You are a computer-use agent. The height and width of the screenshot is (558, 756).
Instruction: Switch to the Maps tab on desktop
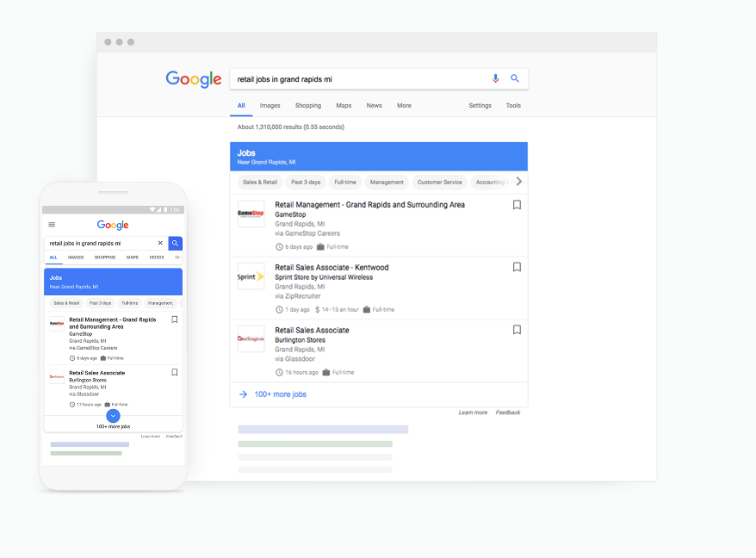344,106
